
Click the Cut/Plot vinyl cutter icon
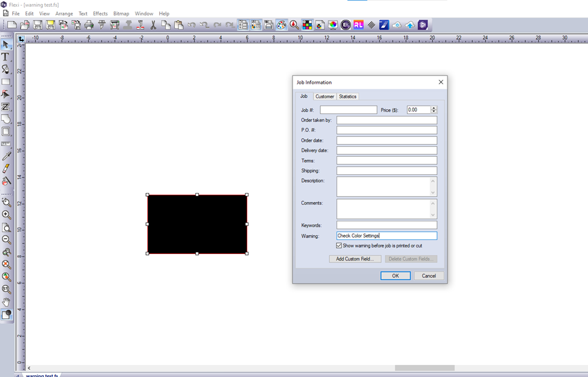[102, 25]
